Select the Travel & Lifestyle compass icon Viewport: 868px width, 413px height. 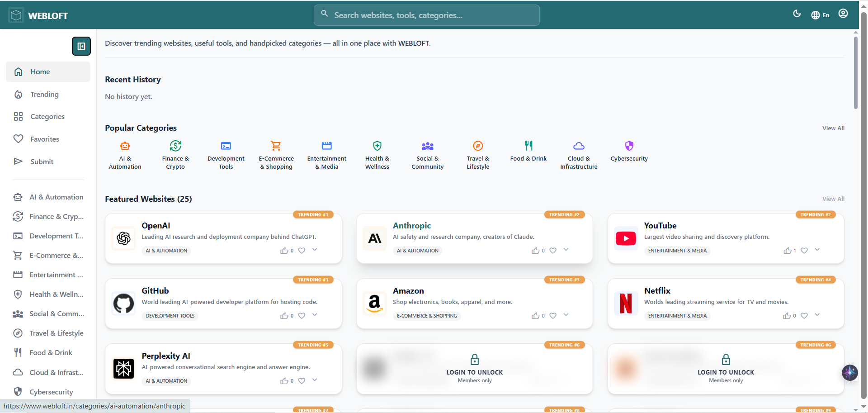pyautogui.click(x=478, y=146)
